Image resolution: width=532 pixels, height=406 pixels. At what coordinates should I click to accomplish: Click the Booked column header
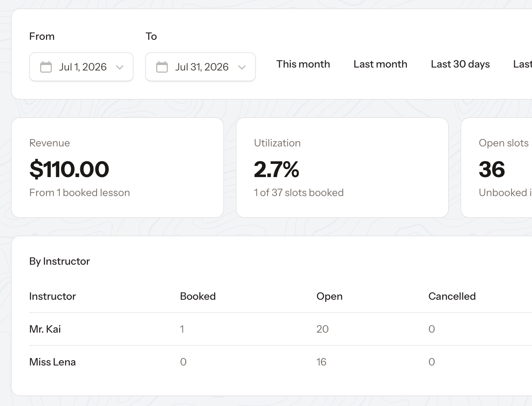coord(198,296)
